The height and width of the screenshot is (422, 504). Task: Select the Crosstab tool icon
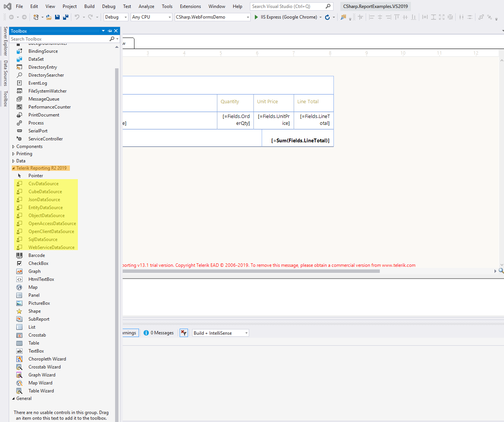pos(19,335)
